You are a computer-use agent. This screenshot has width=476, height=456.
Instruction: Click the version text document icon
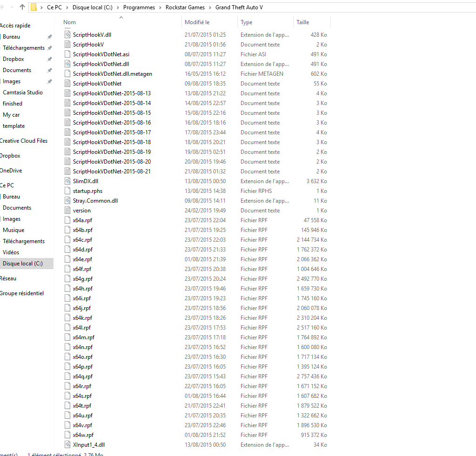pyautogui.click(x=67, y=211)
